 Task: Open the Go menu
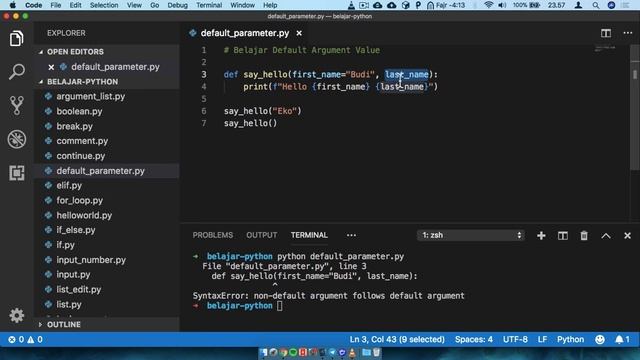click(x=154, y=5)
